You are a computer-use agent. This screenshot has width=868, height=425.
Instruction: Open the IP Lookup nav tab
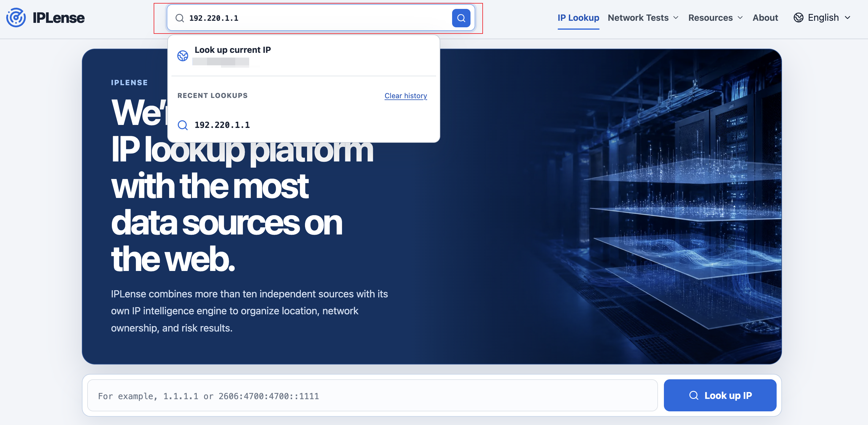pyautogui.click(x=578, y=18)
